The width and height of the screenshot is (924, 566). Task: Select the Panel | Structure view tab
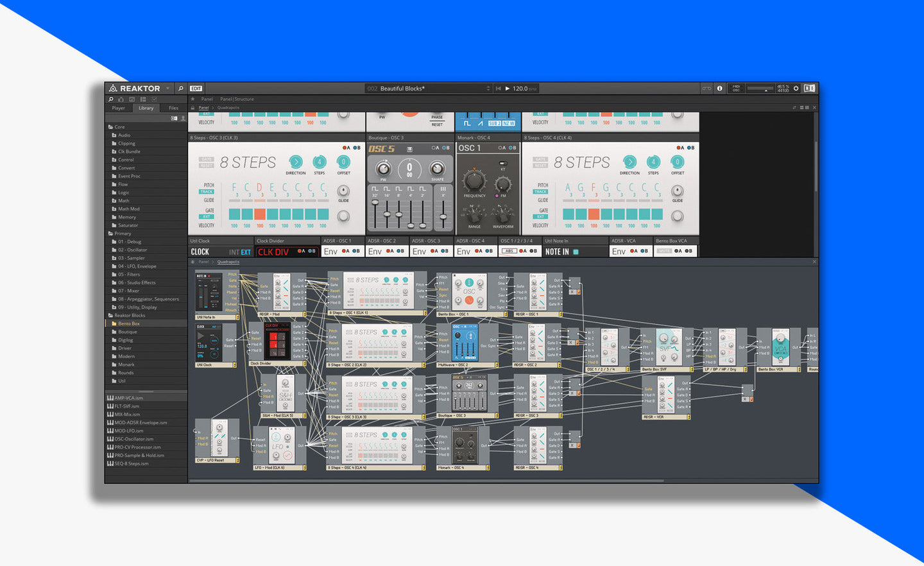click(x=237, y=99)
